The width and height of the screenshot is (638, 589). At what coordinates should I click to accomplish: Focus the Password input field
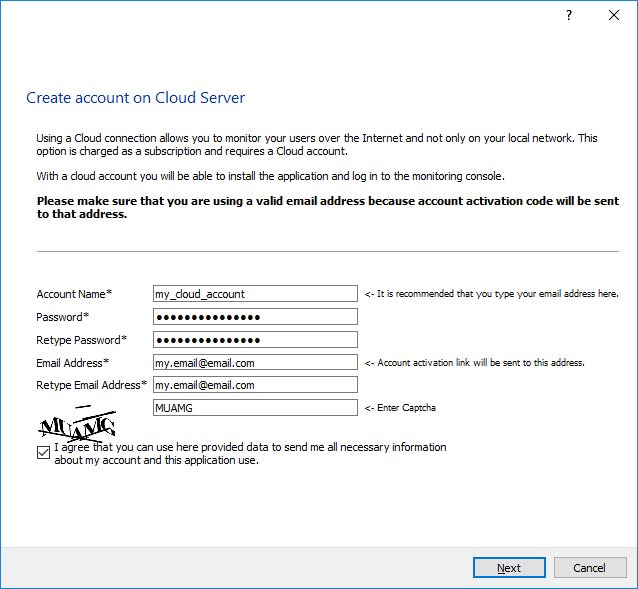point(254,317)
